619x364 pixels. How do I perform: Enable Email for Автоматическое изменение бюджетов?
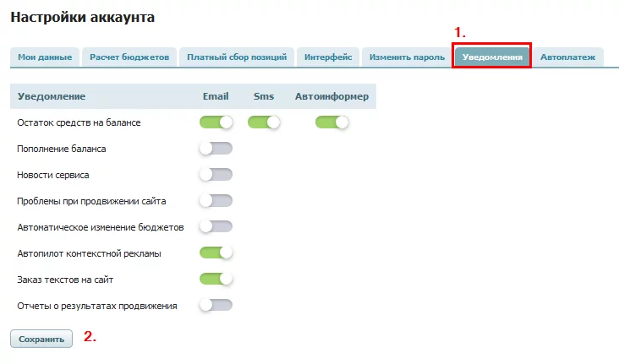coord(216,226)
